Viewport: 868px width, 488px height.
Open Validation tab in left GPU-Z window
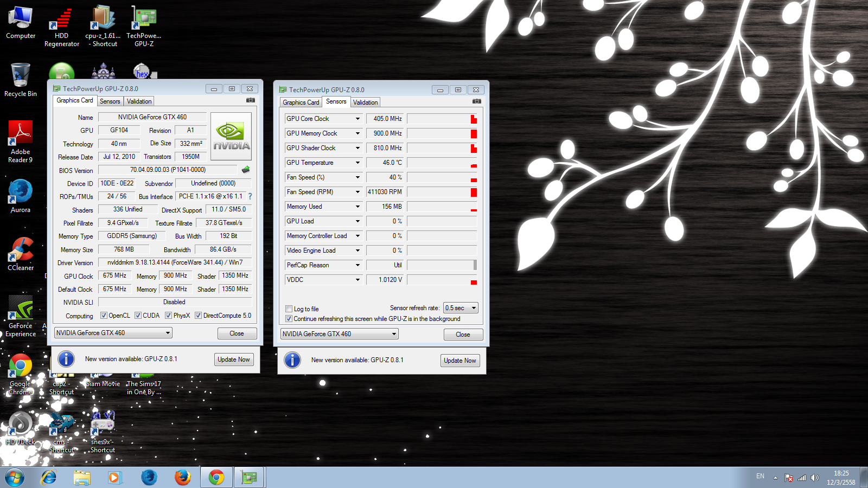tap(139, 101)
